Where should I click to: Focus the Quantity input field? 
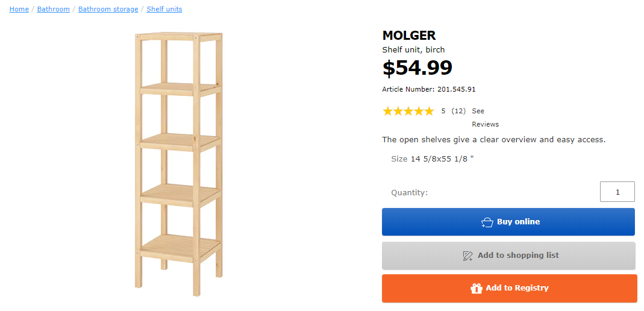tap(617, 192)
